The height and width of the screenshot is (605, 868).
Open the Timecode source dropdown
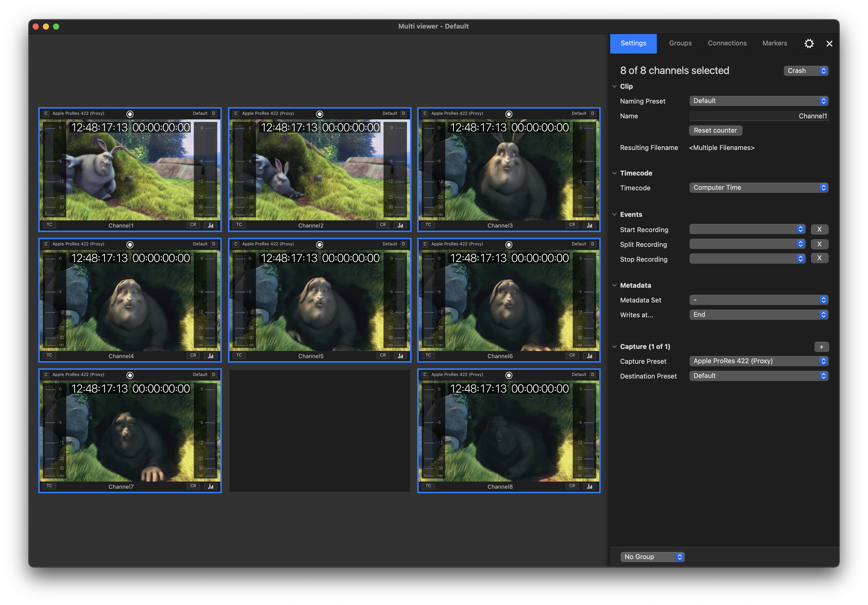tap(759, 187)
